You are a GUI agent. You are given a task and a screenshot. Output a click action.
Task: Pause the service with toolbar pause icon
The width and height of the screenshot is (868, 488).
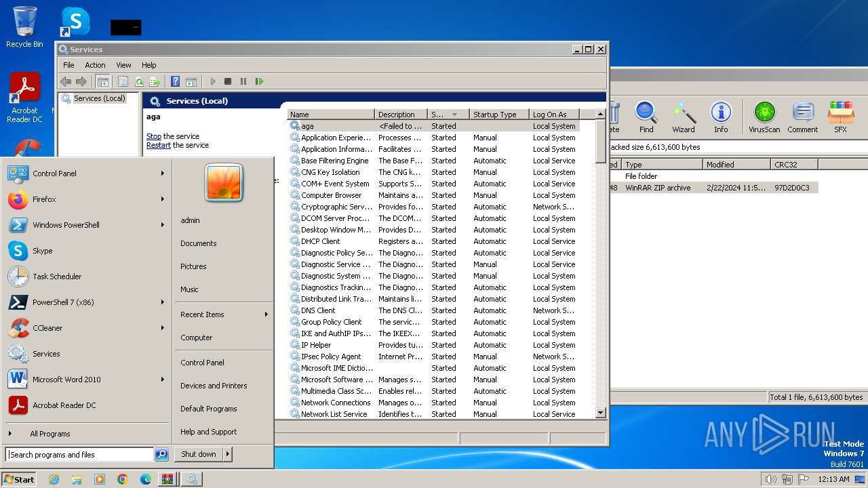click(x=243, y=81)
